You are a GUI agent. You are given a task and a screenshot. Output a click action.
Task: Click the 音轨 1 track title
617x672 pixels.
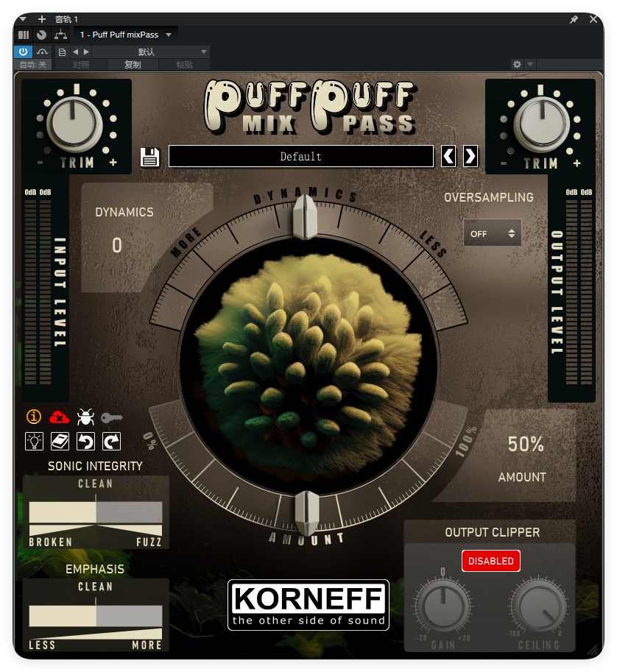coord(66,19)
